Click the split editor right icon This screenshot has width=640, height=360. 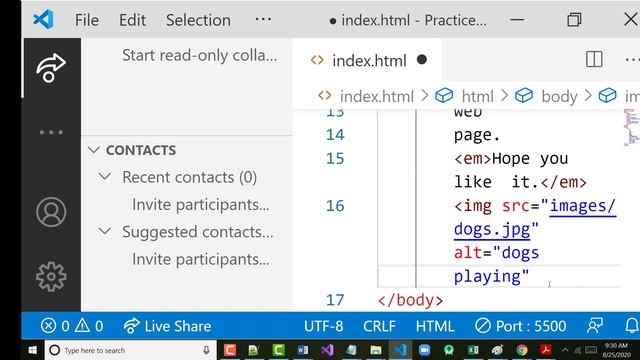(x=594, y=60)
